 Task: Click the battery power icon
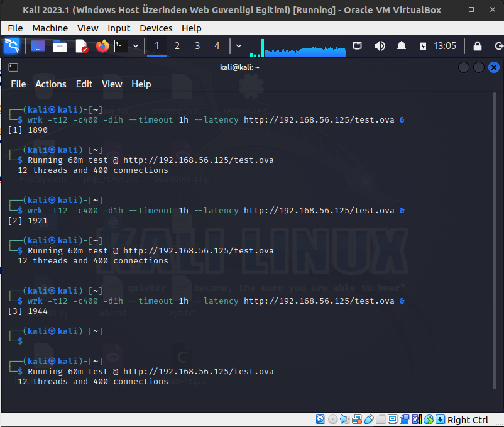click(x=423, y=47)
